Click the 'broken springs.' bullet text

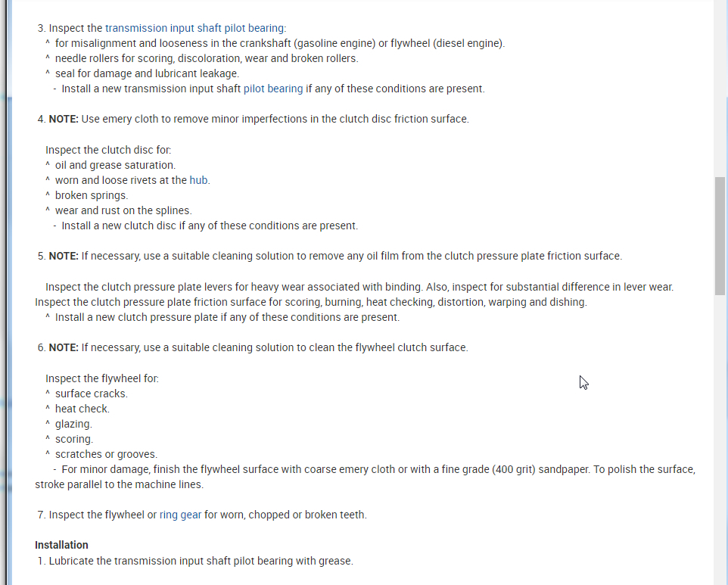click(91, 195)
